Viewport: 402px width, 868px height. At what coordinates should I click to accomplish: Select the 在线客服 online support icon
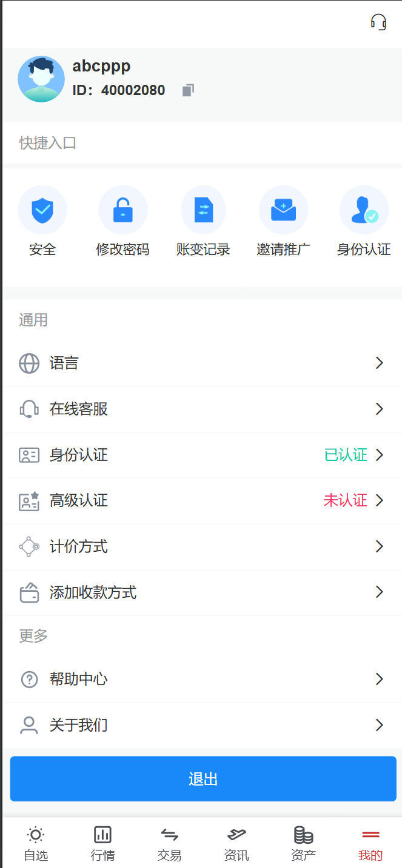coord(29,409)
